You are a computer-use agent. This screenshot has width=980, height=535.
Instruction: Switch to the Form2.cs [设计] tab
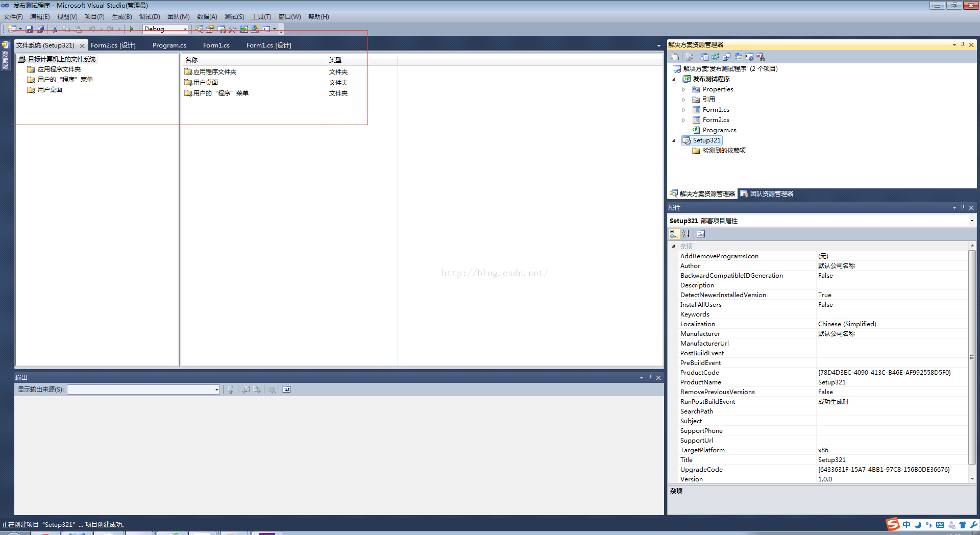click(x=113, y=45)
